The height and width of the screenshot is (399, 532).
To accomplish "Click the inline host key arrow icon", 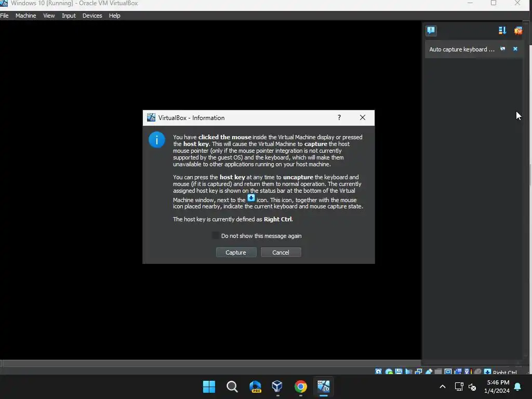I will point(251,198).
